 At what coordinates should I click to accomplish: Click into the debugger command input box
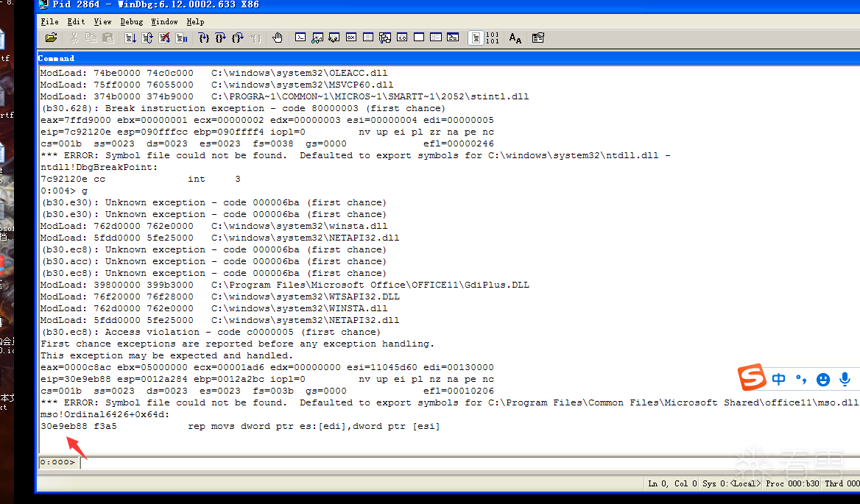click(x=470, y=462)
